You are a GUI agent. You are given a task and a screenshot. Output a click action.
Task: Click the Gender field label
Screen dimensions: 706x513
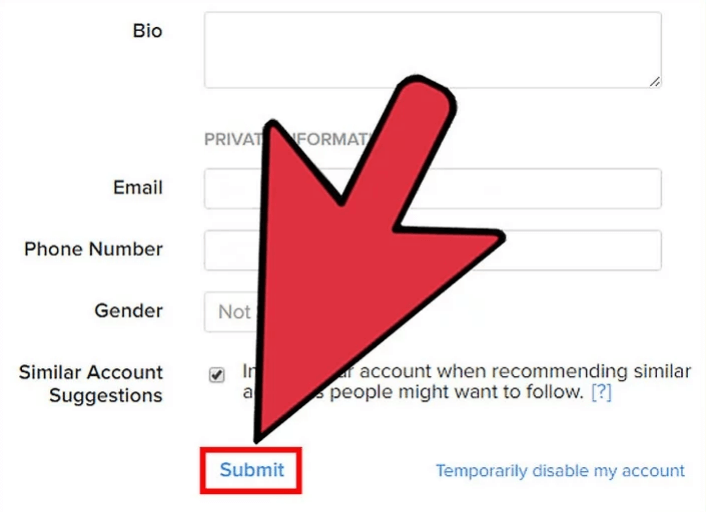point(128,311)
